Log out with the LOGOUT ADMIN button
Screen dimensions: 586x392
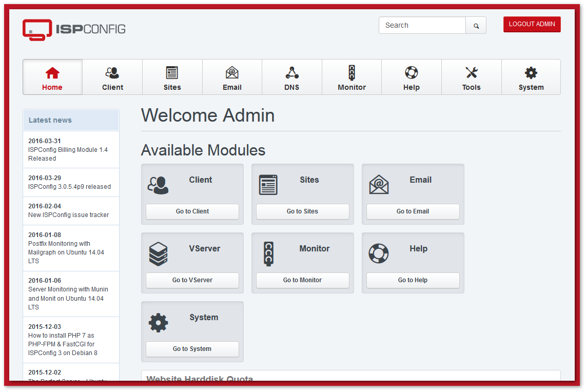point(532,24)
